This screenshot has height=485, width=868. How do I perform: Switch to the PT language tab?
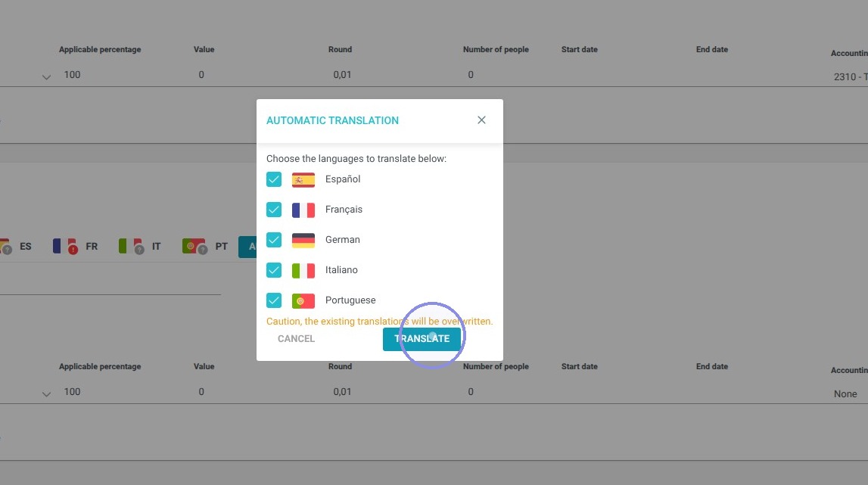(205, 247)
